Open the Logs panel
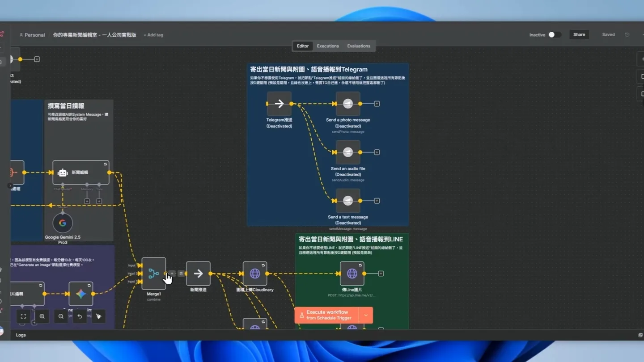Screen dimensions: 644x362 click(x=21, y=335)
